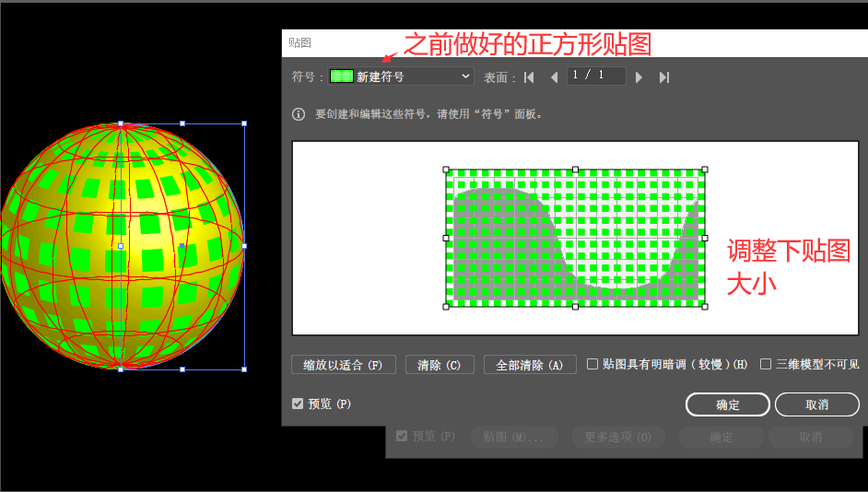
Task: Click the 贴图 dialog title
Action: [299, 42]
